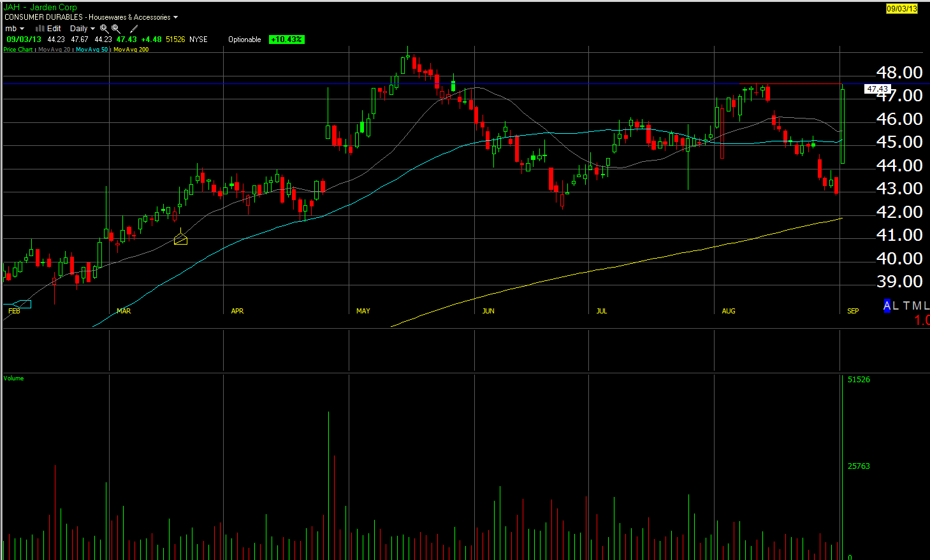Open the Daily timeframe dropdown
The height and width of the screenshot is (560, 930).
tap(82, 29)
